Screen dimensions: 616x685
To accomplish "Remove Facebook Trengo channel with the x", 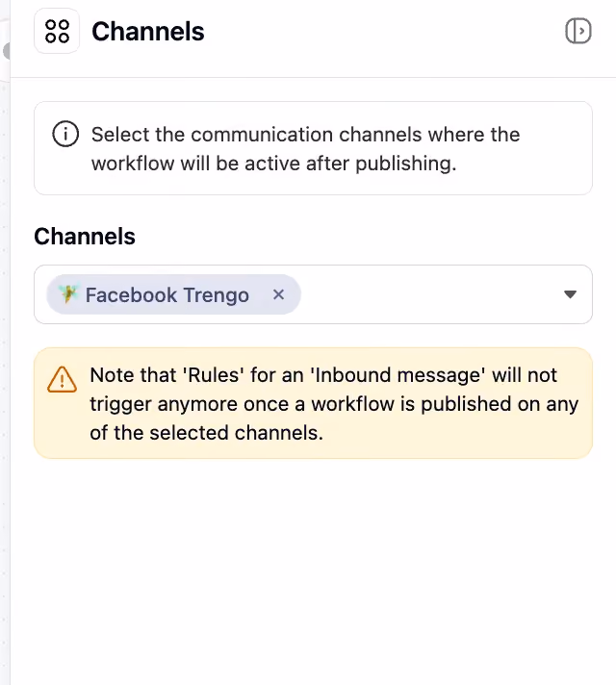I will coord(278,294).
